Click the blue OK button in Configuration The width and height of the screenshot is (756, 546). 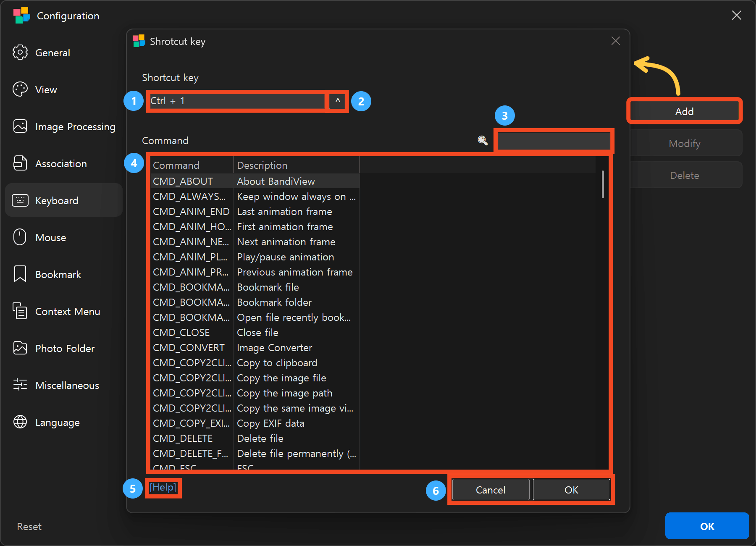707,526
